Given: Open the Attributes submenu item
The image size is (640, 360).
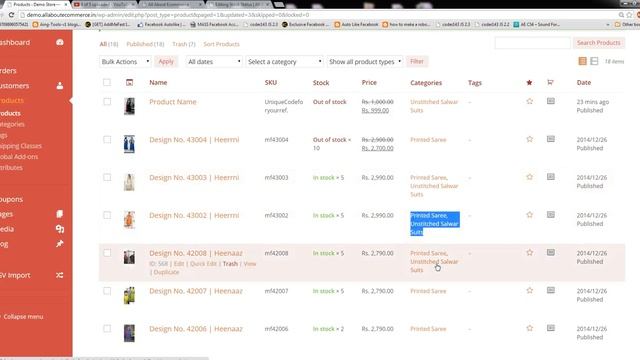Looking at the screenshot, I should 11,167.
